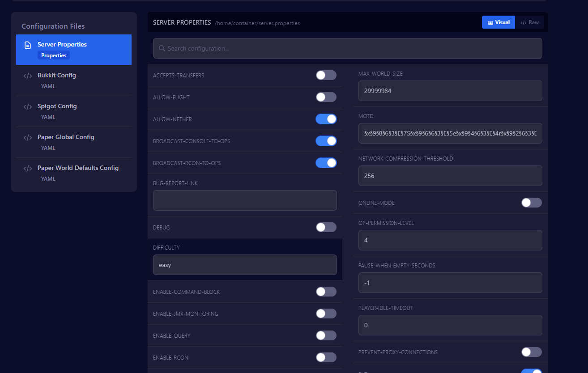Turn on Allow-Flight switch
The image size is (588, 373).
point(326,97)
